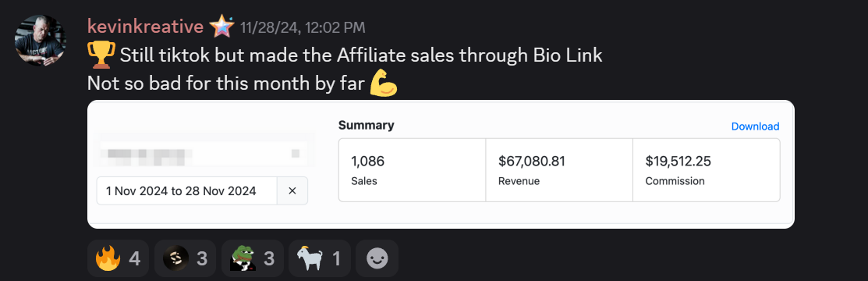This screenshot has width=868, height=281.
Task: Open the attached sales summary image
Action: [x=441, y=164]
